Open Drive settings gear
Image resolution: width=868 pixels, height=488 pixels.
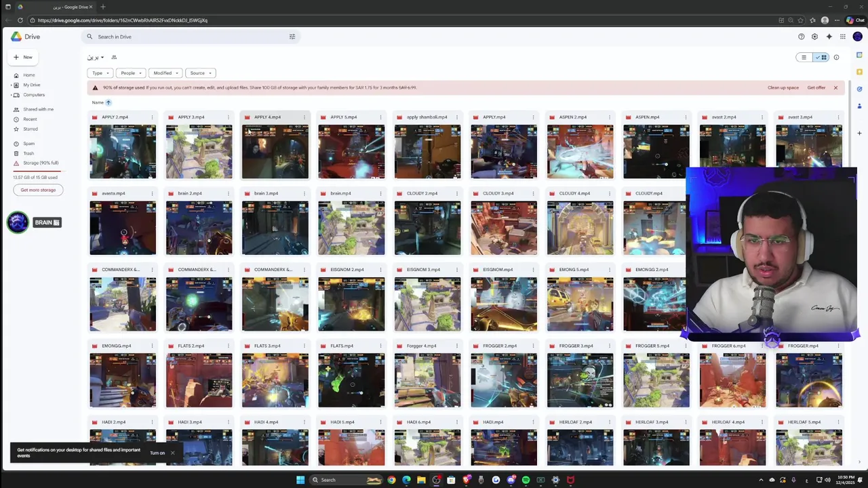814,37
